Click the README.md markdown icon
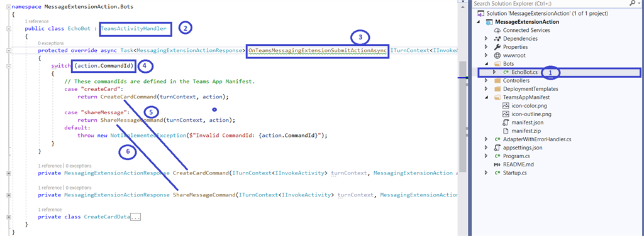Image resolution: width=644 pixels, height=236 pixels. tap(497, 164)
